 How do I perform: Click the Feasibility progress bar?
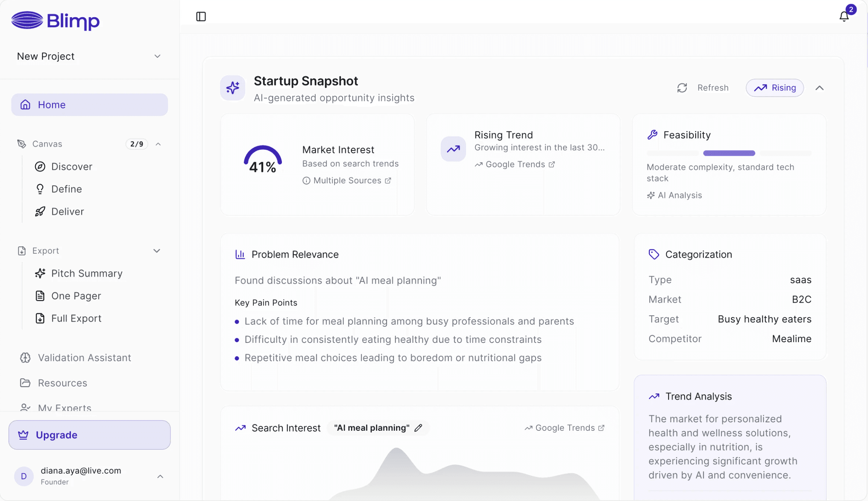point(729,153)
